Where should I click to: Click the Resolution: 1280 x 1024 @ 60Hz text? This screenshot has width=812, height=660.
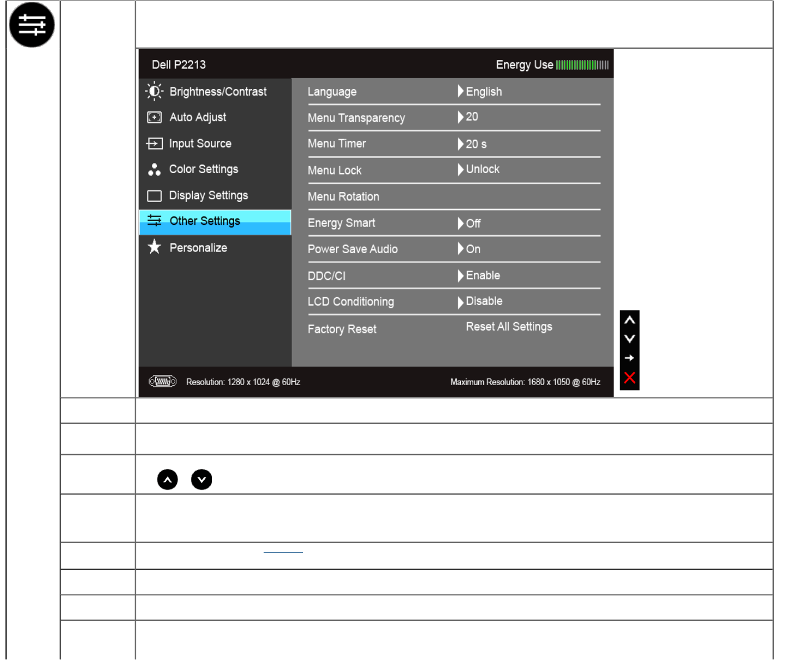point(243,382)
